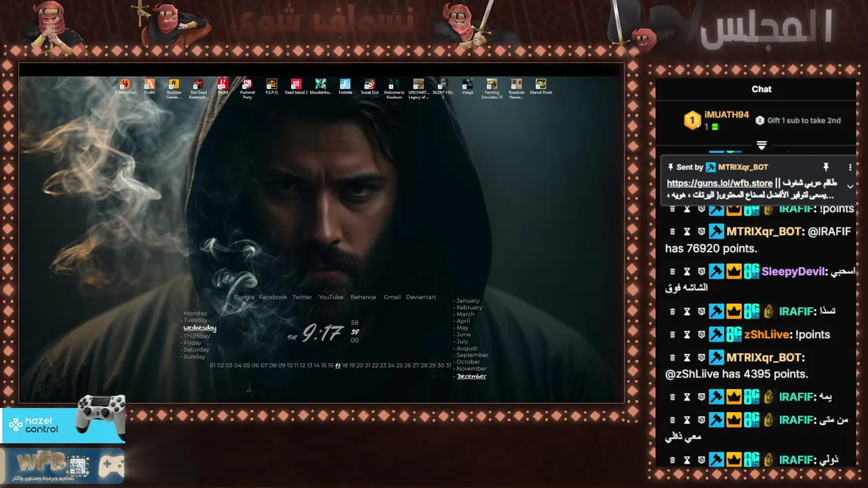
Task: Click the Chat panel header title
Action: 762,89
